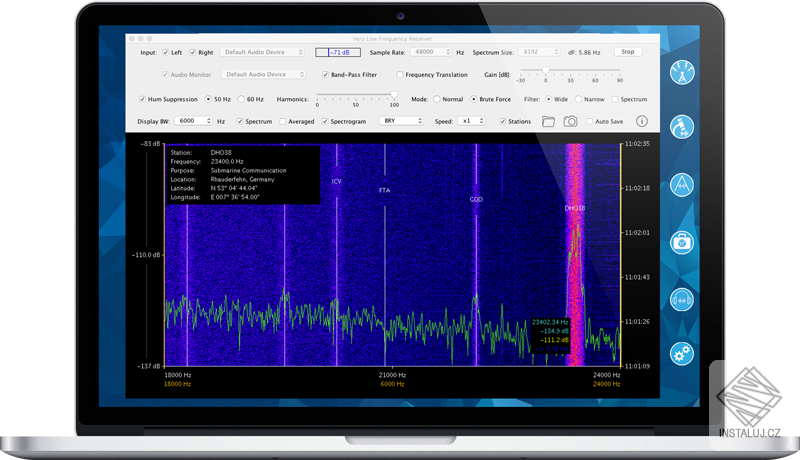800x460 pixels.
Task: Open the folder icon beside Stations
Action: coord(548,121)
